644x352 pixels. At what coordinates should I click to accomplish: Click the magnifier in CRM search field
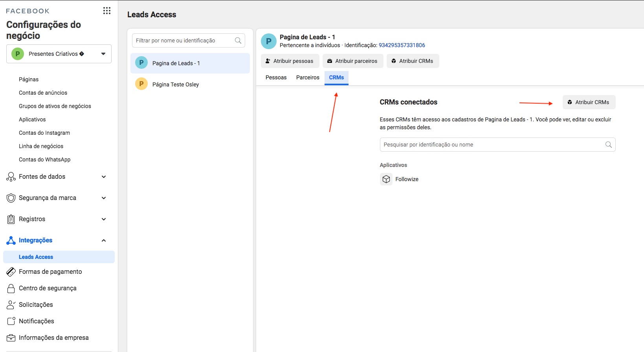pos(609,145)
